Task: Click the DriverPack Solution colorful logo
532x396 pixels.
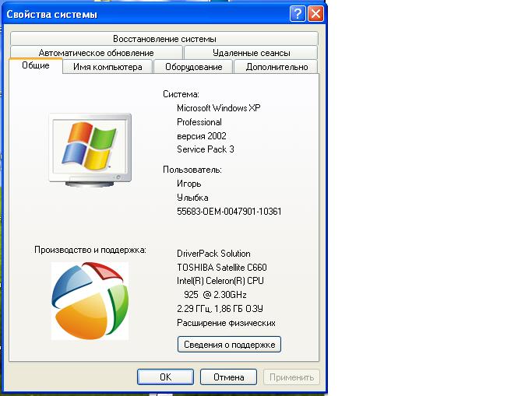Action: click(90, 300)
